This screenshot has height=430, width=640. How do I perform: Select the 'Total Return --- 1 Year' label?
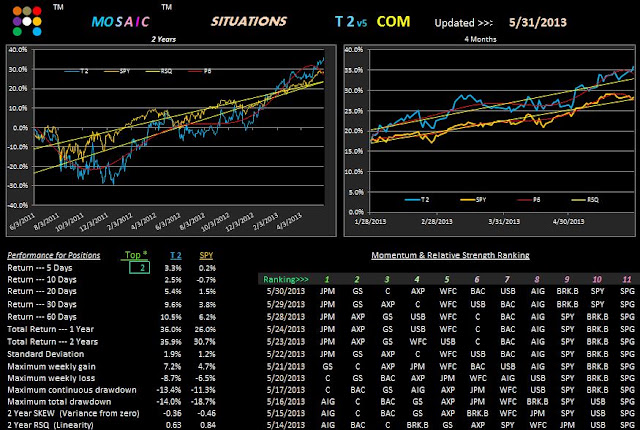click(50, 329)
